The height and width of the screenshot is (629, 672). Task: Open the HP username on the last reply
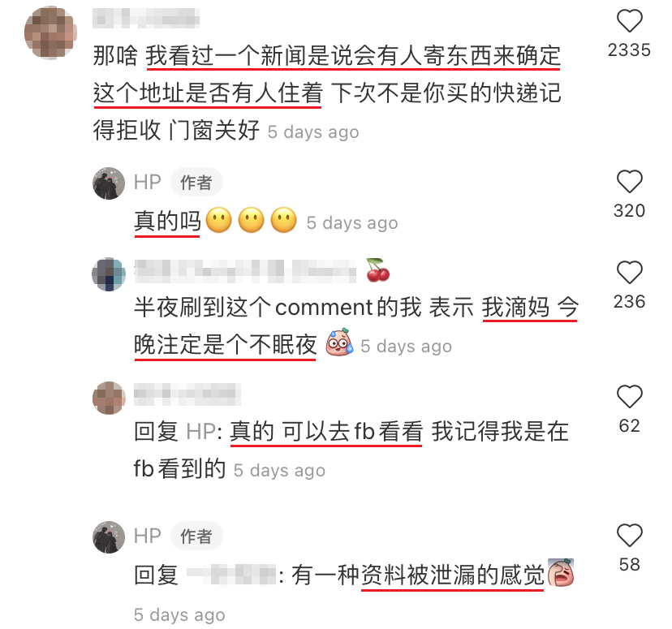[148, 536]
